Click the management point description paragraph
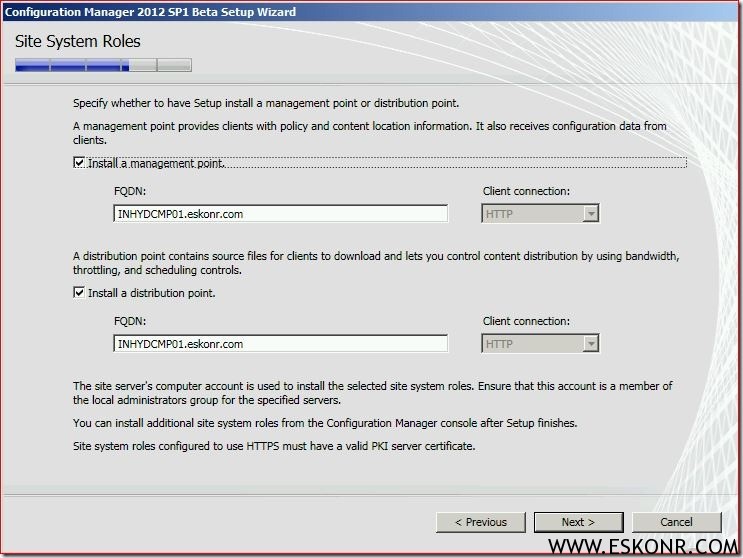Image resolution: width=743 pixels, height=558 pixels. (x=370, y=133)
